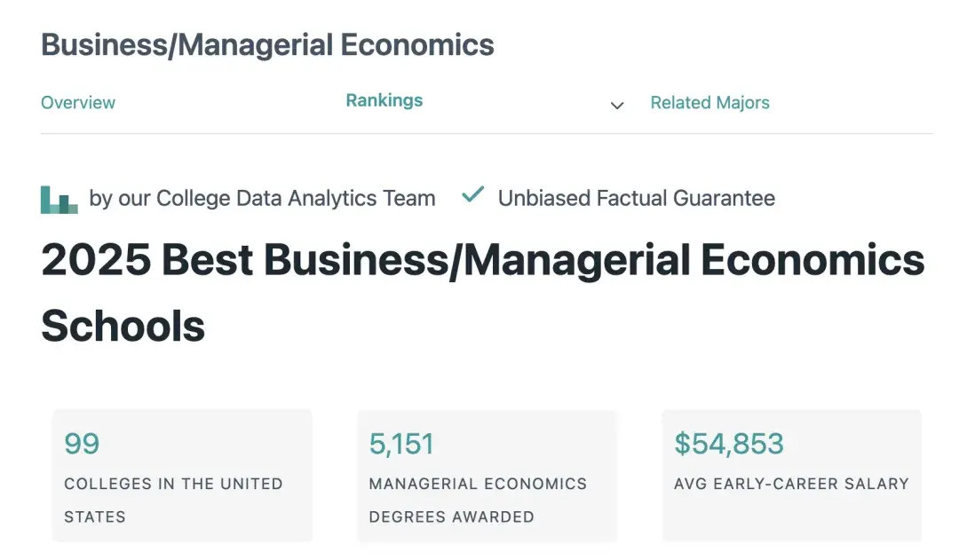Click the word Schools in main heading
The width and height of the screenshot is (959, 560).
[x=123, y=326]
